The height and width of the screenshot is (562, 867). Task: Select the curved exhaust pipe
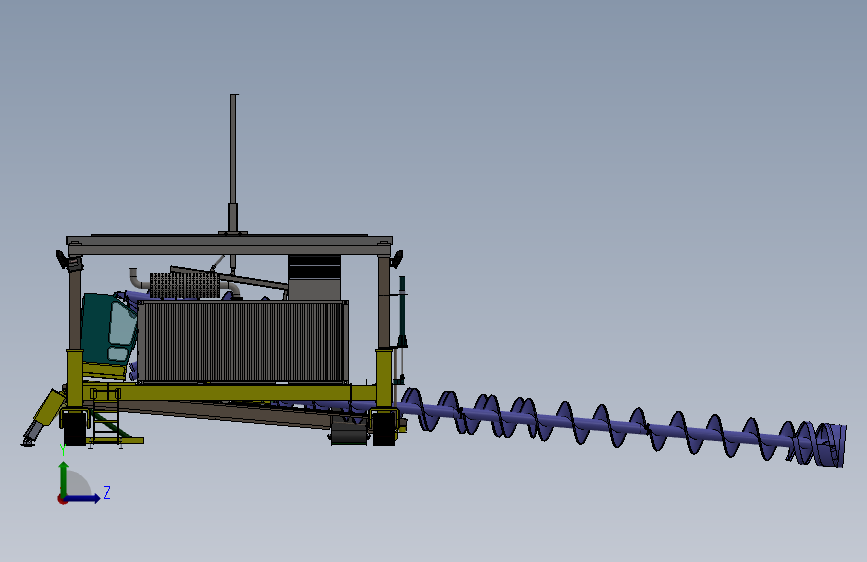click(137, 278)
